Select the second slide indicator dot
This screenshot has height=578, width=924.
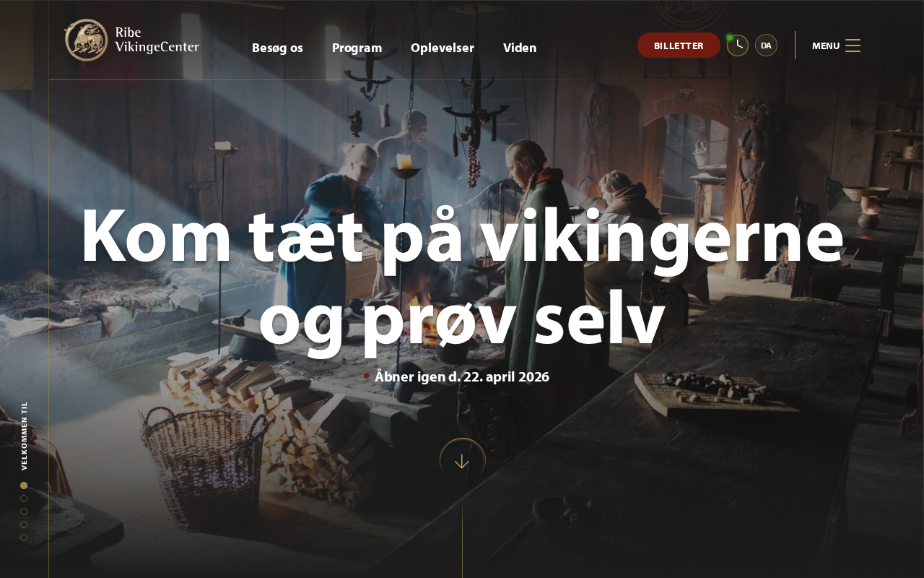24,499
